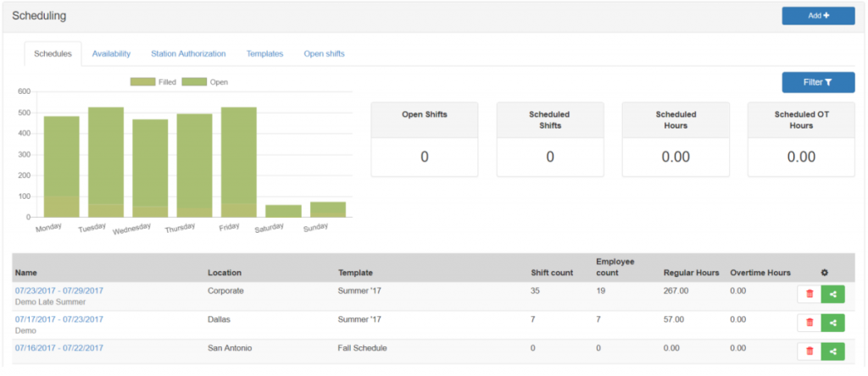Open schedule 07/16/2017 - 07/22/2017

click(59, 348)
